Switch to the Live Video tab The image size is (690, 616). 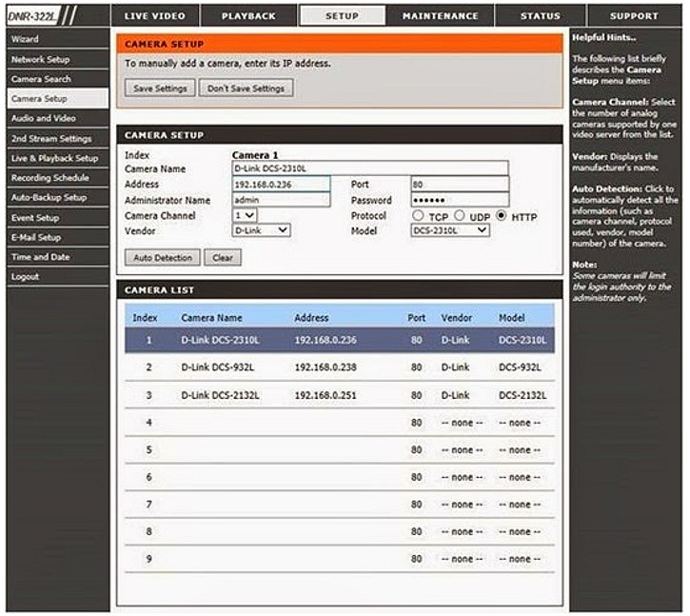(x=154, y=16)
